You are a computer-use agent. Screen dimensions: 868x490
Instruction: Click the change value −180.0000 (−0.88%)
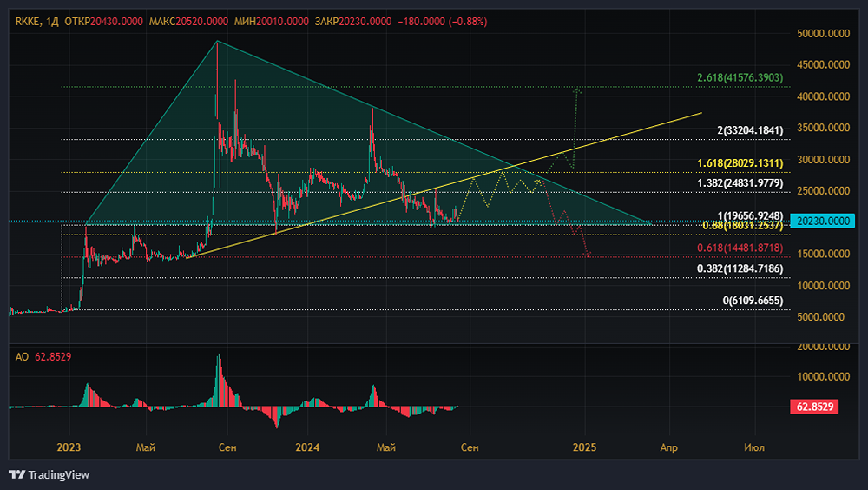click(443, 22)
